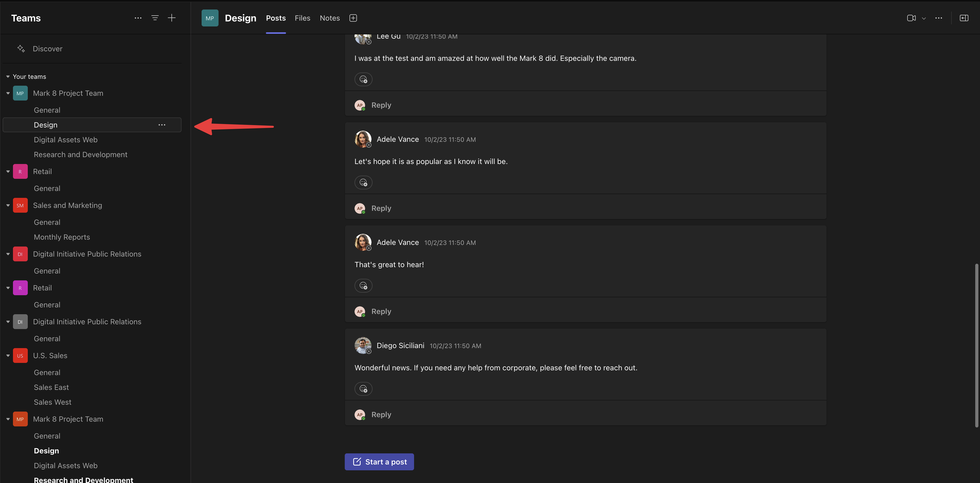Image resolution: width=980 pixels, height=483 pixels.
Task: Switch to the Files tab
Action: coord(302,18)
